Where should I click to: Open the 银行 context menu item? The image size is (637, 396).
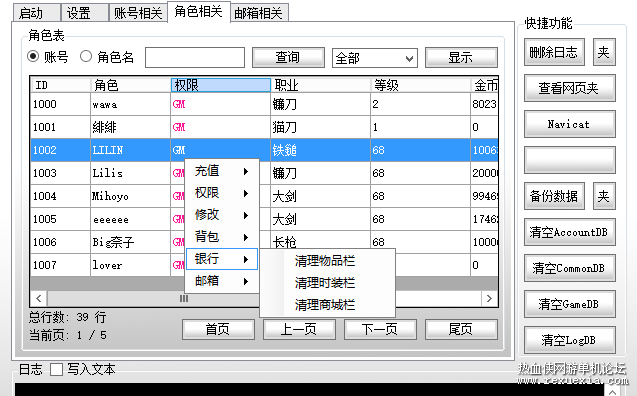coord(222,259)
